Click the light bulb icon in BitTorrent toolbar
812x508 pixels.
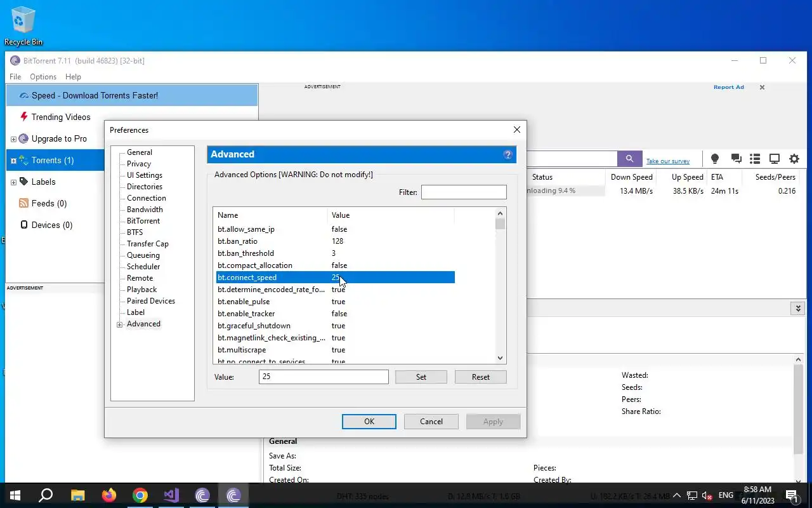tap(715, 159)
